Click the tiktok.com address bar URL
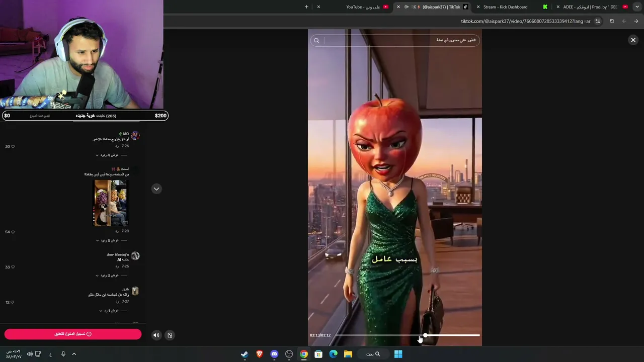 coord(525,21)
